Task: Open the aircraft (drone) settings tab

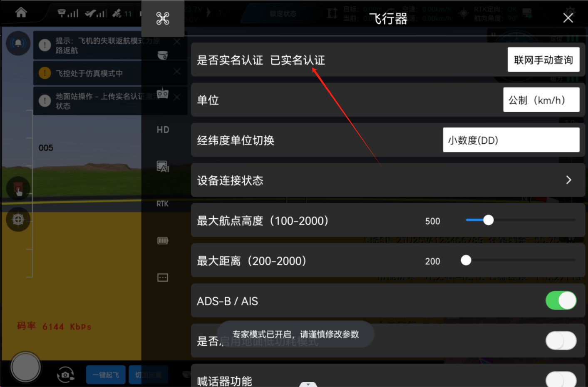Action: point(163,18)
